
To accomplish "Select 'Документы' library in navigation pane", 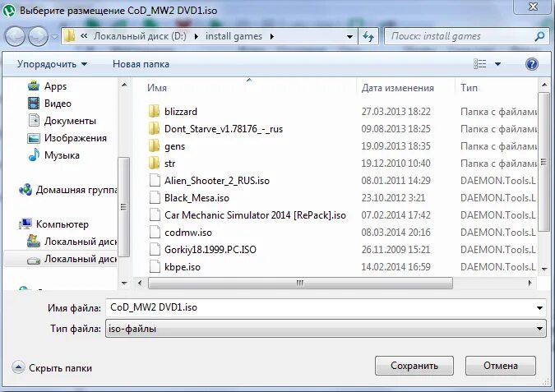I will pyautogui.click(x=70, y=121).
